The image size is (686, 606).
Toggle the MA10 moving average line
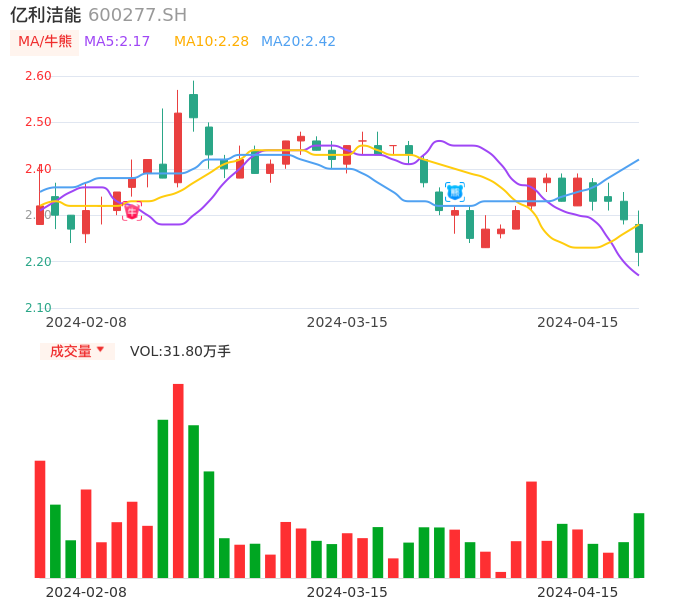(211, 42)
